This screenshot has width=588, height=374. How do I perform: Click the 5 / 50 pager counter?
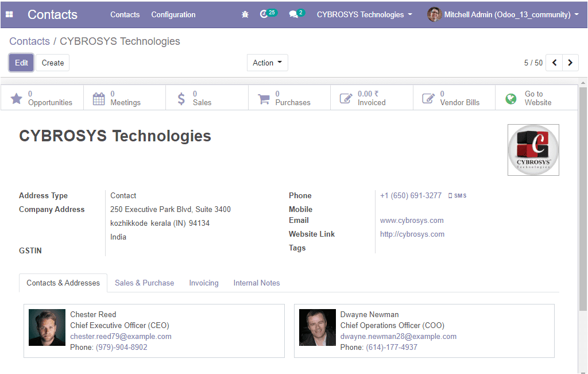(x=533, y=63)
